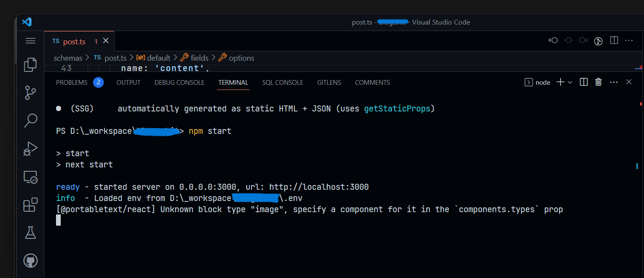Open the Search view
The height and width of the screenshot is (278, 644).
pyautogui.click(x=30, y=120)
